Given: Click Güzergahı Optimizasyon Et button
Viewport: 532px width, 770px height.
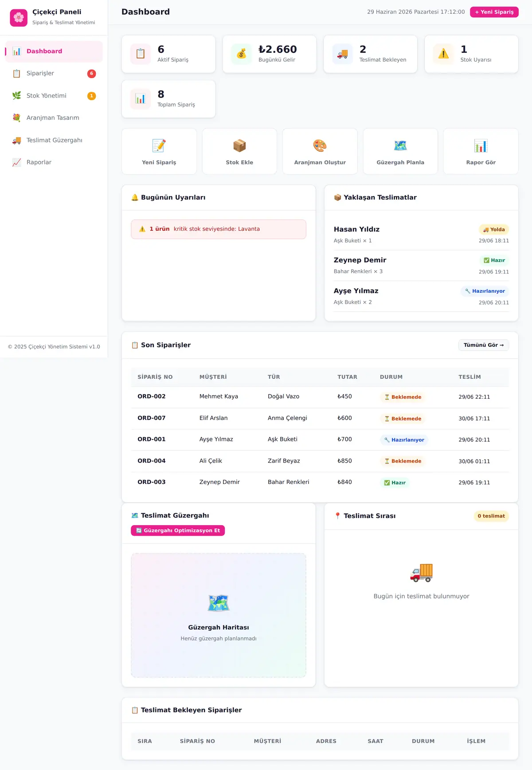Looking at the screenshot, I should tap(178, 530).
